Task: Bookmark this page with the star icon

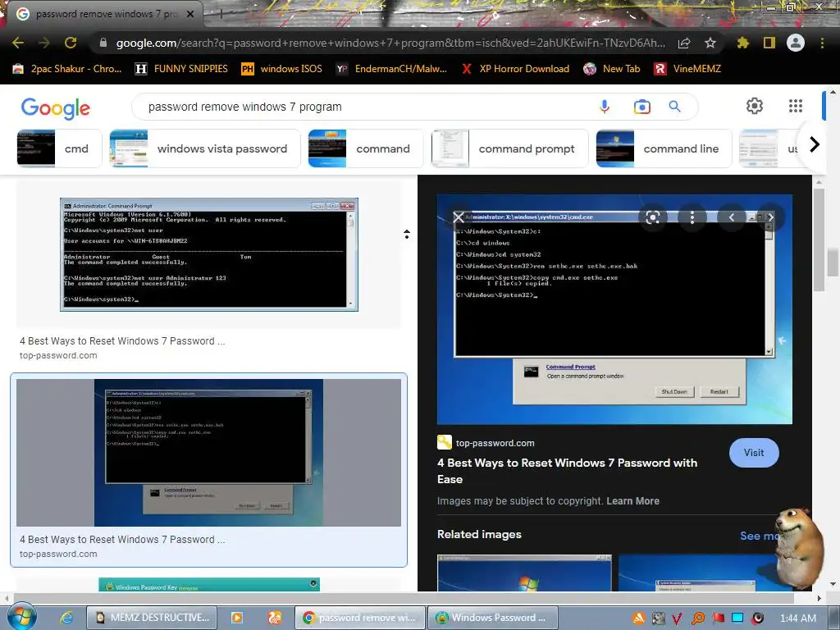Action: pyautogui.click(x=710, y=43)
